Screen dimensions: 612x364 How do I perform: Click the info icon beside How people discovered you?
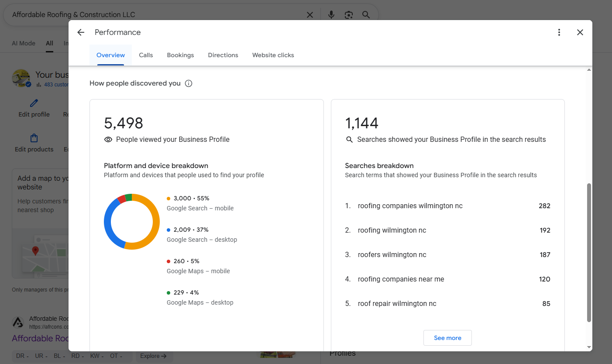point(189,83)
